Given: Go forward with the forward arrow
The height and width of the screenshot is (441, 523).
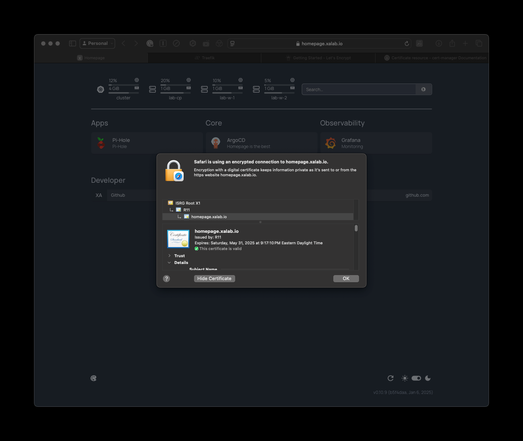Looking at the screenshot, I should pyautogui.click(x=136, y=43).
